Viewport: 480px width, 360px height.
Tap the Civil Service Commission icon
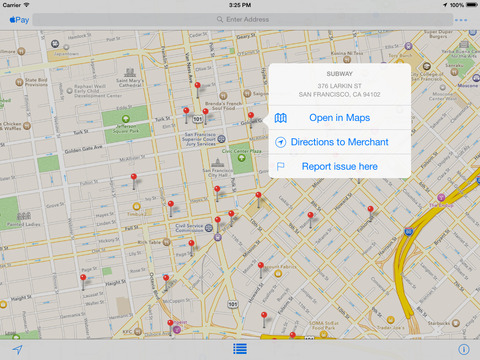tap(209, 228)
